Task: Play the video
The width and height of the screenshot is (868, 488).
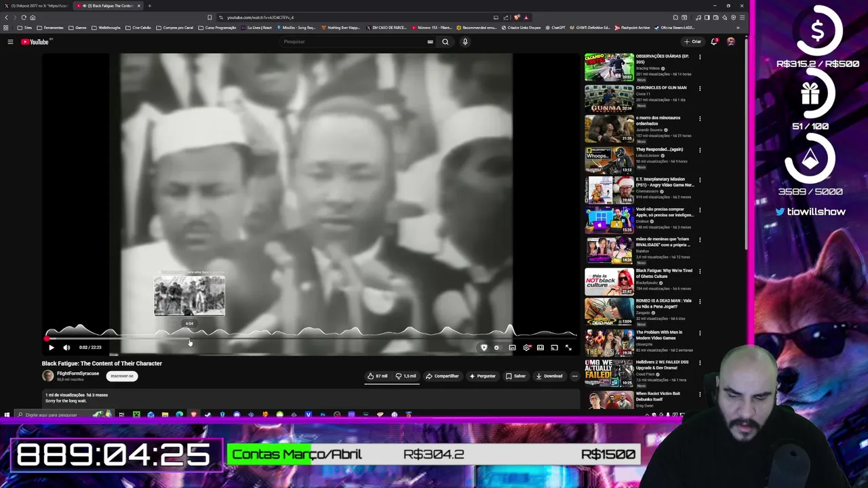Action: [x=51, y=348]
